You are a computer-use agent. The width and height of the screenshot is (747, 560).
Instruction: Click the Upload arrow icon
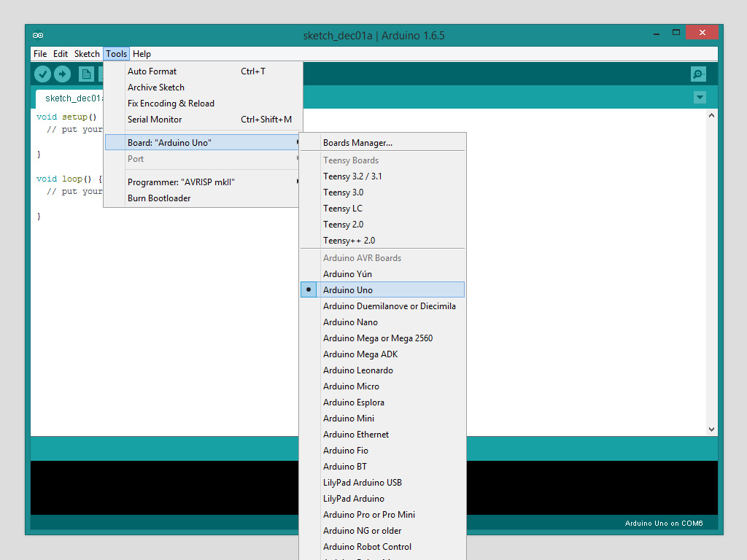pos(63,74)
